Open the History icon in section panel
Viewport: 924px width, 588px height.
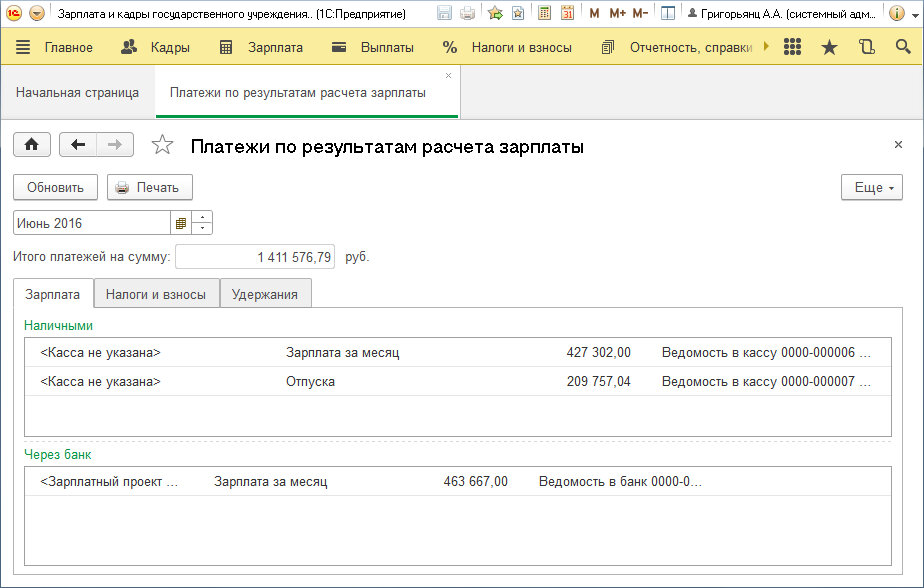(x=866, y=48)
